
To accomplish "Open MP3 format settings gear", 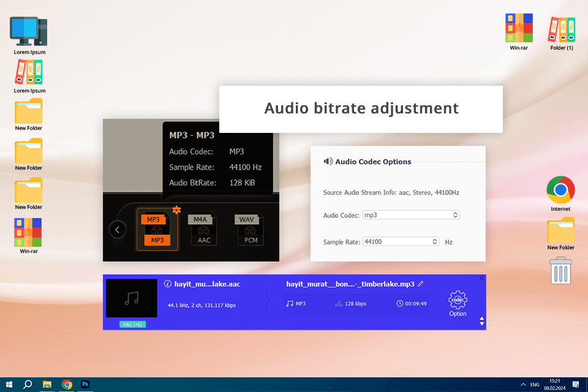I will pos(176,209).
